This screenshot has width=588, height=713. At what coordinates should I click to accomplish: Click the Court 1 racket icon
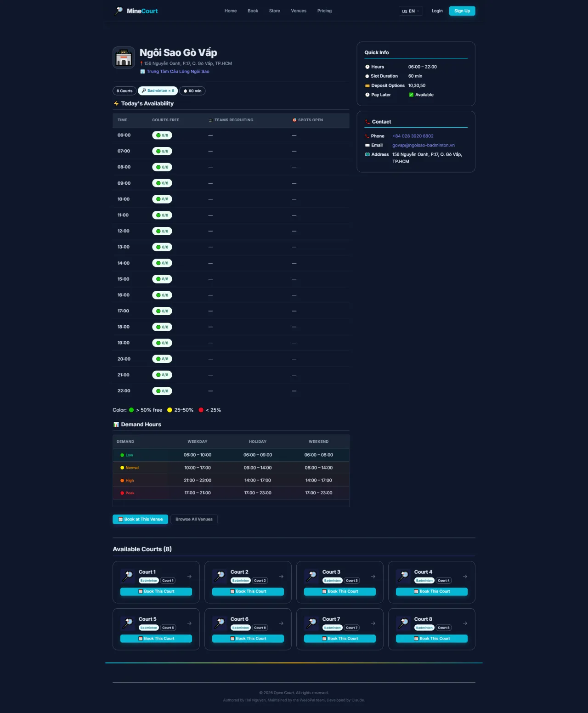click(x=128, y=576)
